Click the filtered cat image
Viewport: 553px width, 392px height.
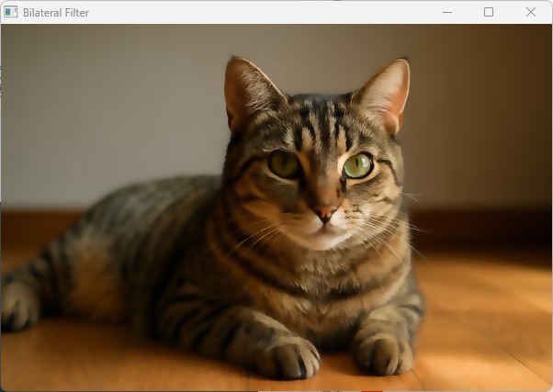point(276,207)
